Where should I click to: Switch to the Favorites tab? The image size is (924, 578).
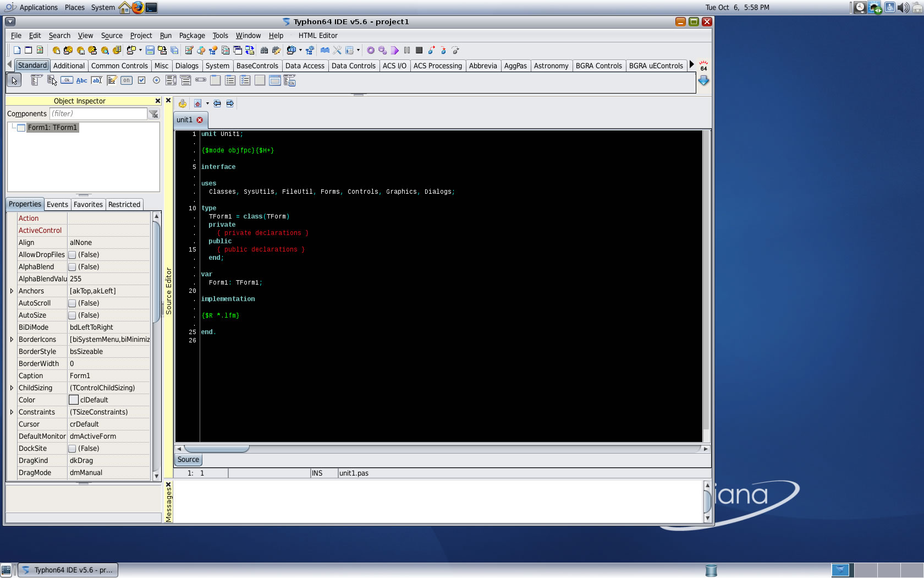tap(88, 204)
